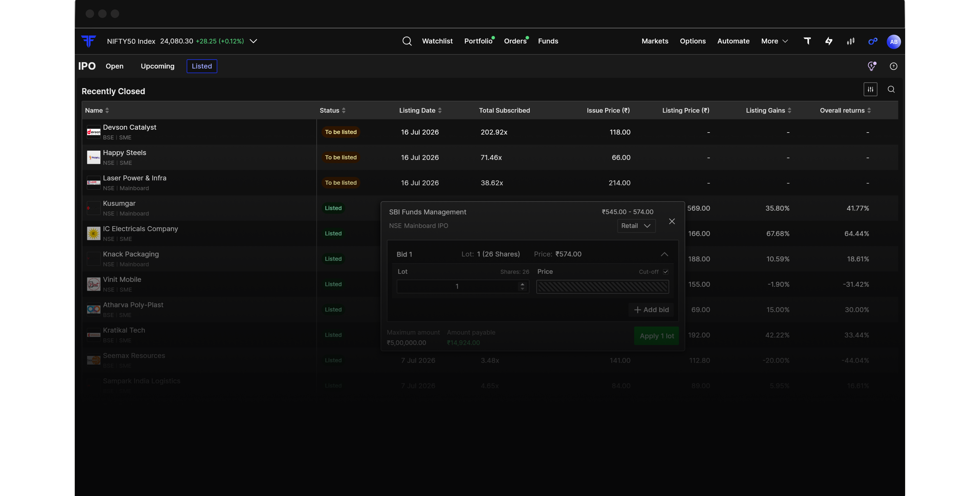The width and height of the screenshot is (980, 496).
Task: Close the SBI Funds Management bid popup
Action: click(x=672, y=221)
